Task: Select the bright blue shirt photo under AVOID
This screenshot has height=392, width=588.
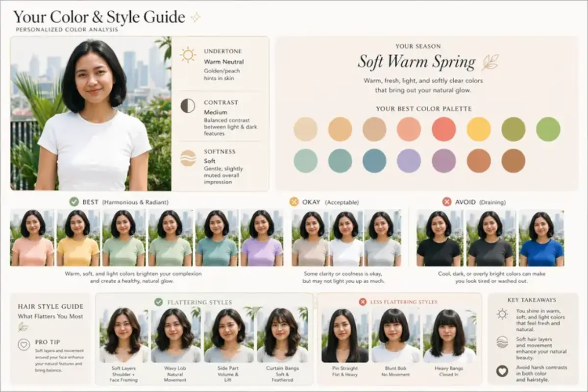Action: [x=541, y=238]
